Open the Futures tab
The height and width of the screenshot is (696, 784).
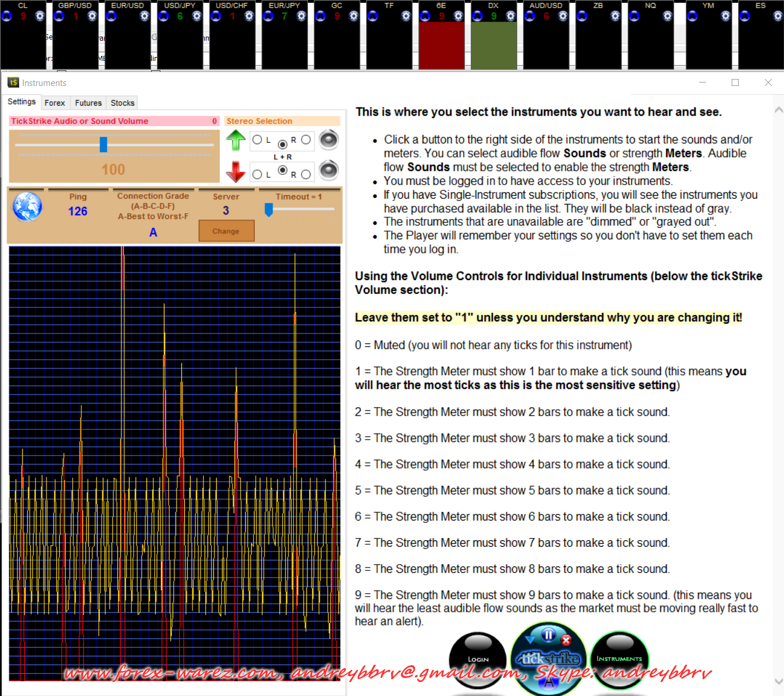tap(88, 103)
